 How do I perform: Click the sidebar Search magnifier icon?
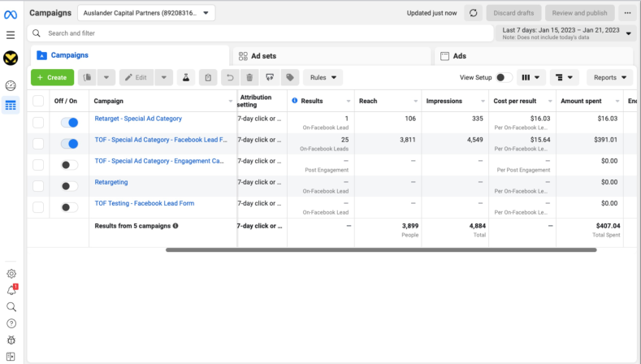click(11, 307)
